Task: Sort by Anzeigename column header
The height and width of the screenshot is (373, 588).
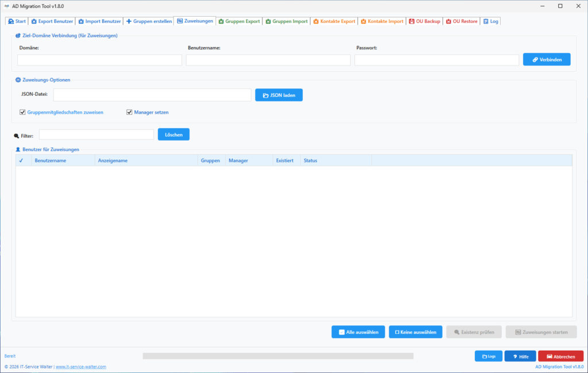Action: (146, 161)
